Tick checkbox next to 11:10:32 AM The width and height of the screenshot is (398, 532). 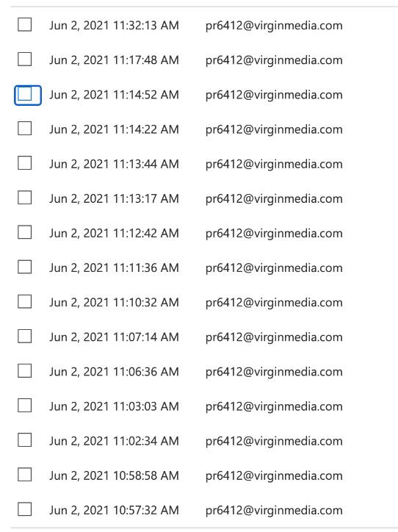pyautogui.click(x=25, y=301)
